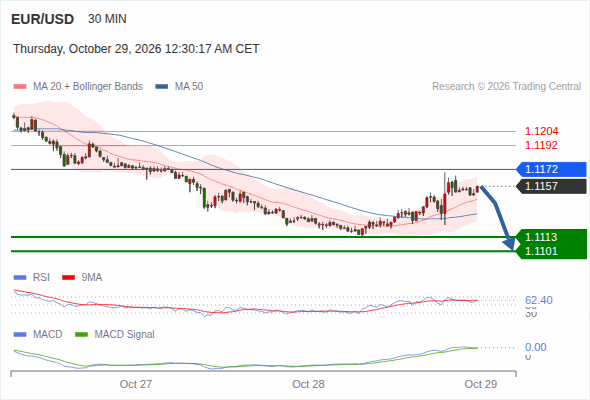Screen dimensions: 590x400
Task: Click the RSI legend label
Action: pyautogui.click(x=41, y=278)
